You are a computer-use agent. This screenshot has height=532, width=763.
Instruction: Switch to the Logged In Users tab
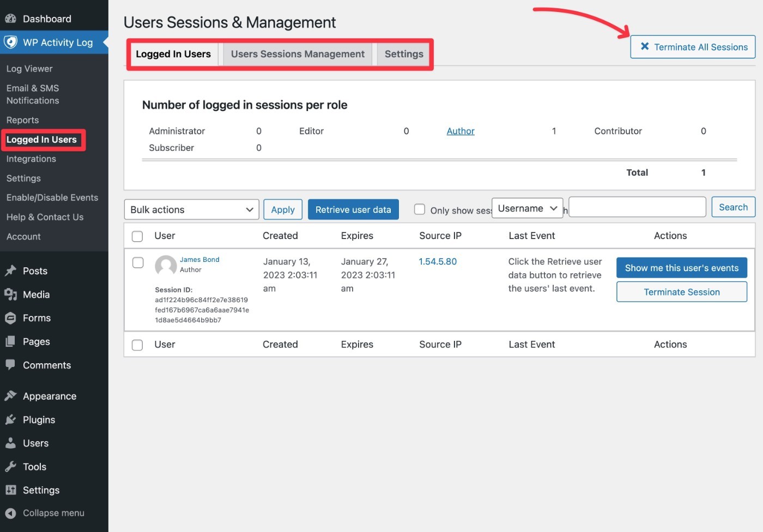coord(173,54)
